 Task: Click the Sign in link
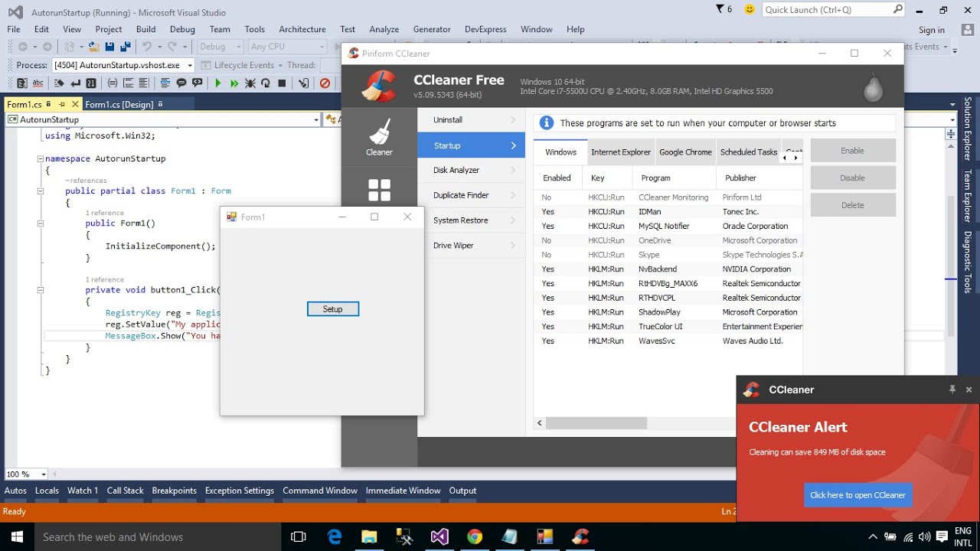[x=932, y=30]
